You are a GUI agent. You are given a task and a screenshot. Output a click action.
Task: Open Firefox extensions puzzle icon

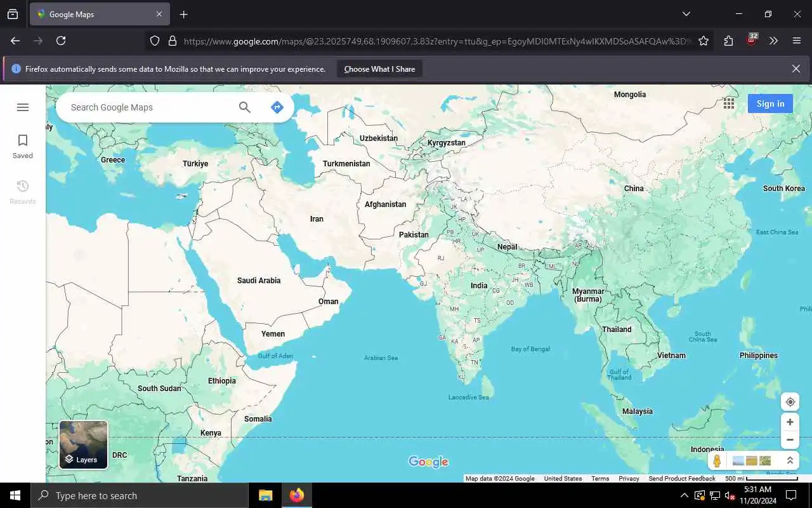click(728, 41)
